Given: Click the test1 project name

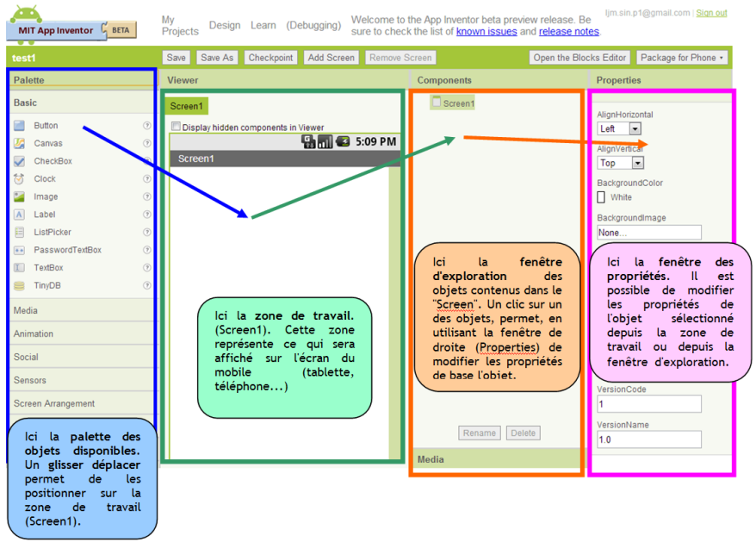Looking at the screenshot, I should point(23,58).
